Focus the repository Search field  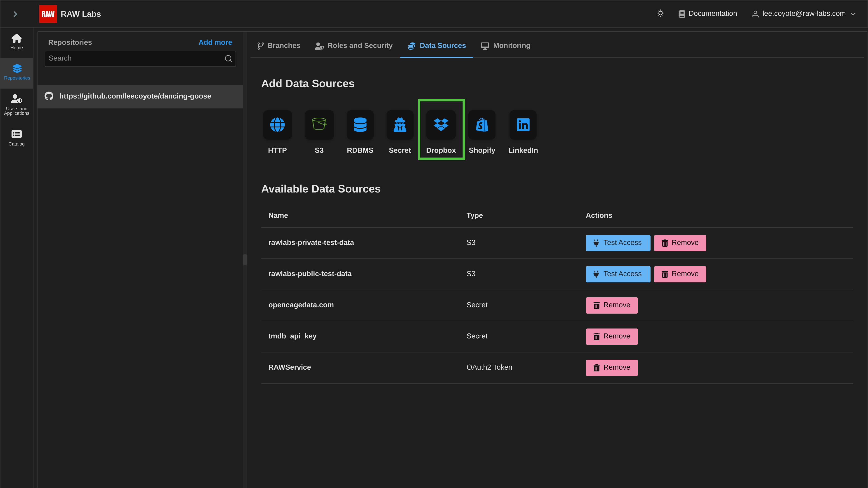click(140, 58)
